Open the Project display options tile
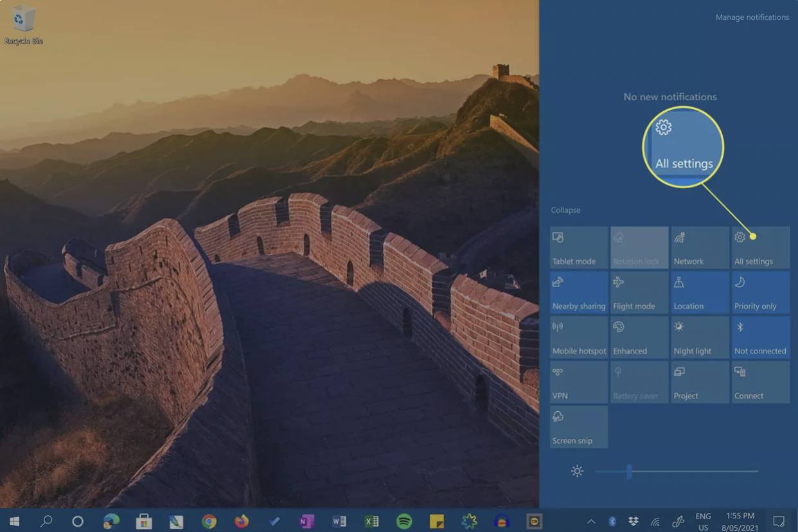The height and width of the screenshot is (532, 798). [x=700, y=382]
